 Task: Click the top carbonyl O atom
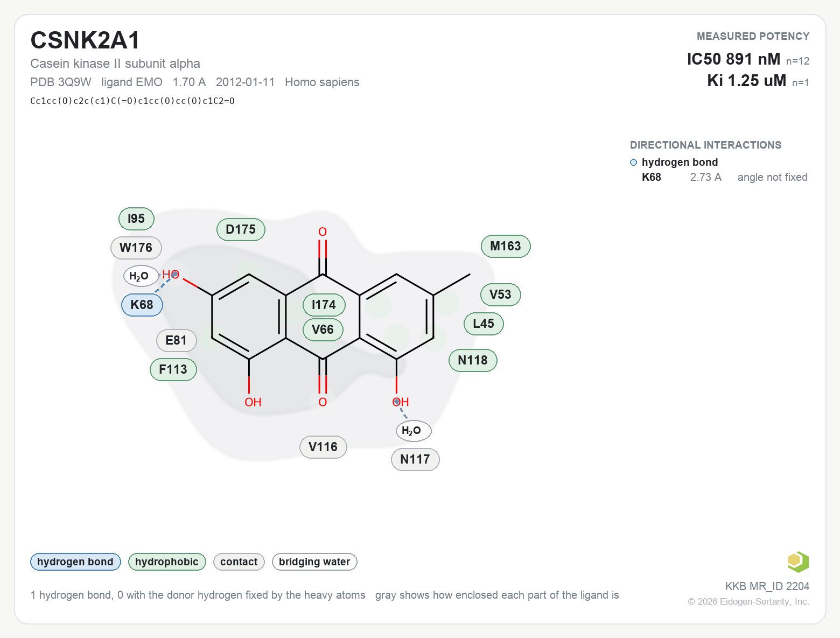point(323,232)
